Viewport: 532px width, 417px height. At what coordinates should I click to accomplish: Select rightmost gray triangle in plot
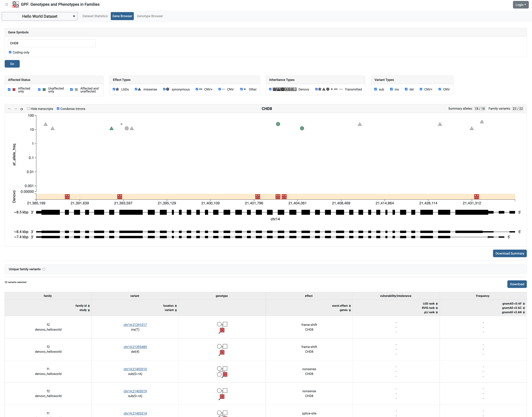(x=482, y=122)
